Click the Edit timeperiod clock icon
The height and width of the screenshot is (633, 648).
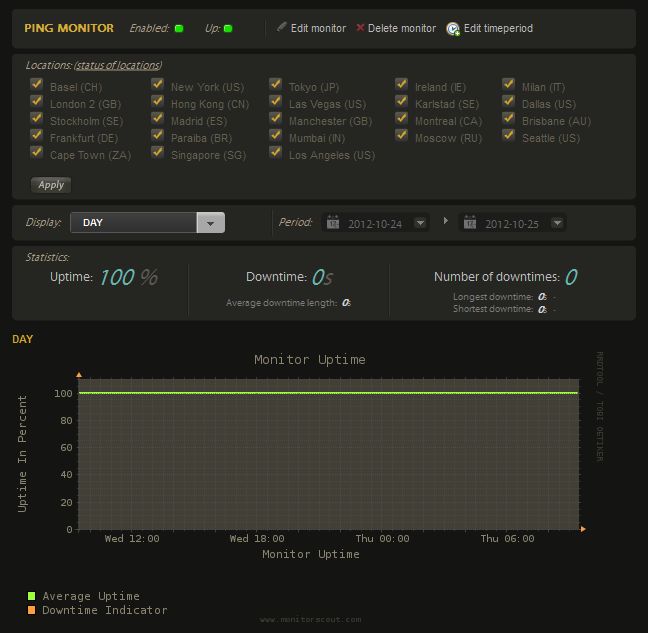(453, 29)
